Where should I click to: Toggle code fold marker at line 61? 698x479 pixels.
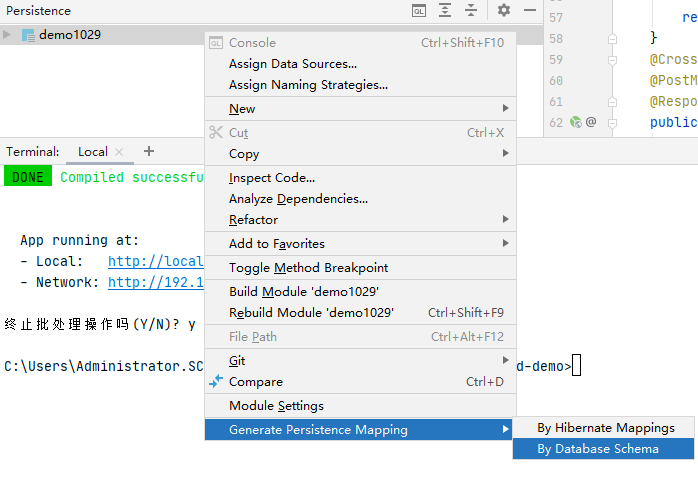(x=612, y=102)
